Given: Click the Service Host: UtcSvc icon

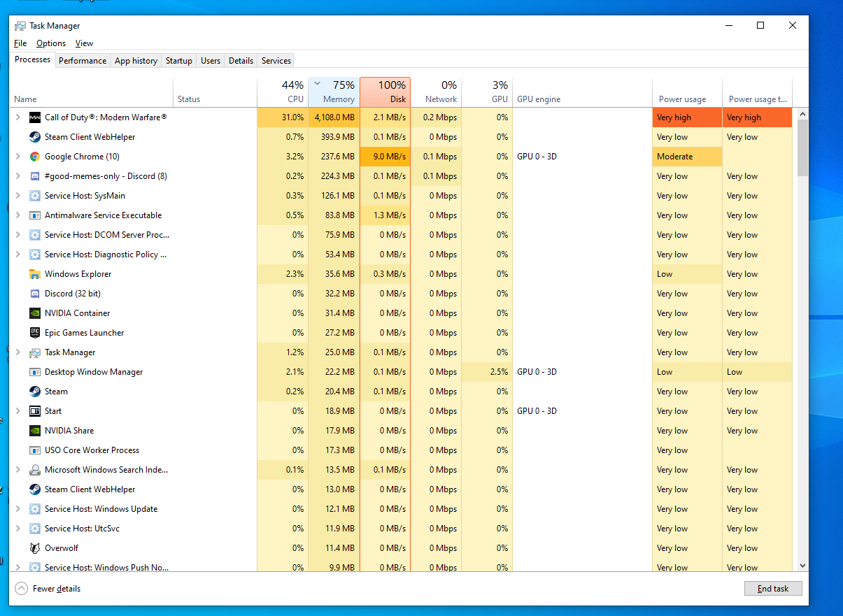Looking at the screenshot, I should coord(35,529).
